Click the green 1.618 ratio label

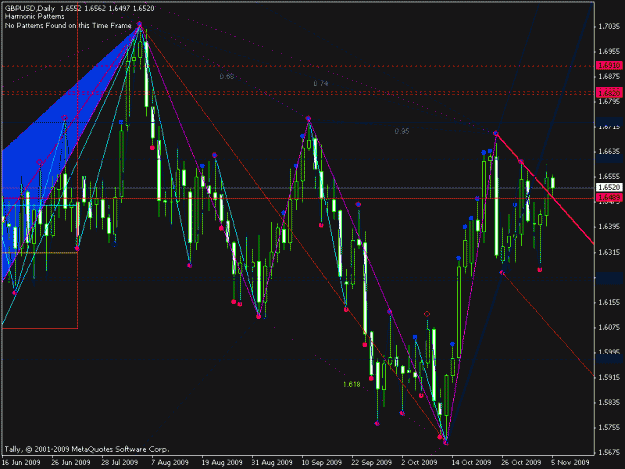[352, 385]
